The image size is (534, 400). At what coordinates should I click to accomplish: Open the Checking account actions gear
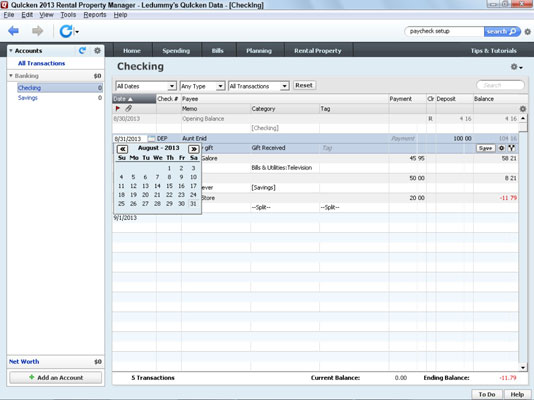(516, 67)
